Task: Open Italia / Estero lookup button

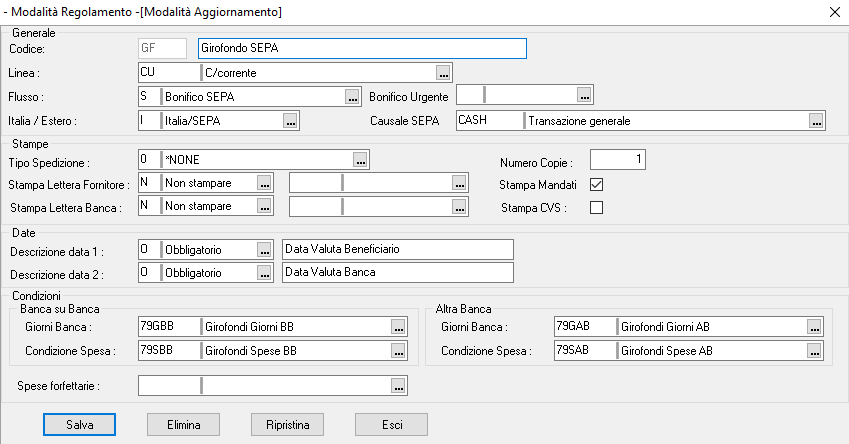Action: (290, 121)
